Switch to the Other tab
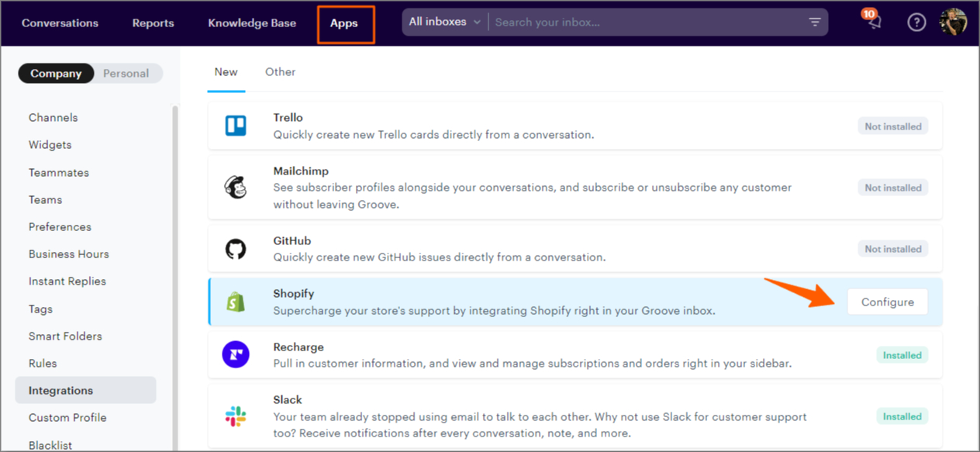The image size is (980, 452). (280, 72)
